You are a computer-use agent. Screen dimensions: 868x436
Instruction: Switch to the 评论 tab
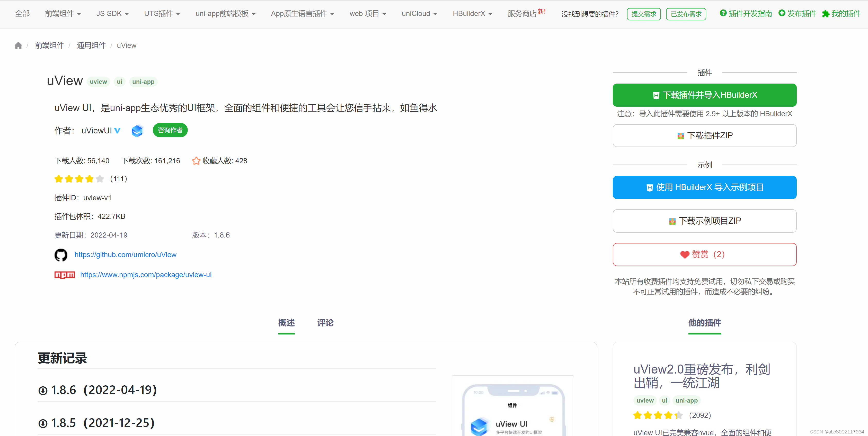[325, 323]
